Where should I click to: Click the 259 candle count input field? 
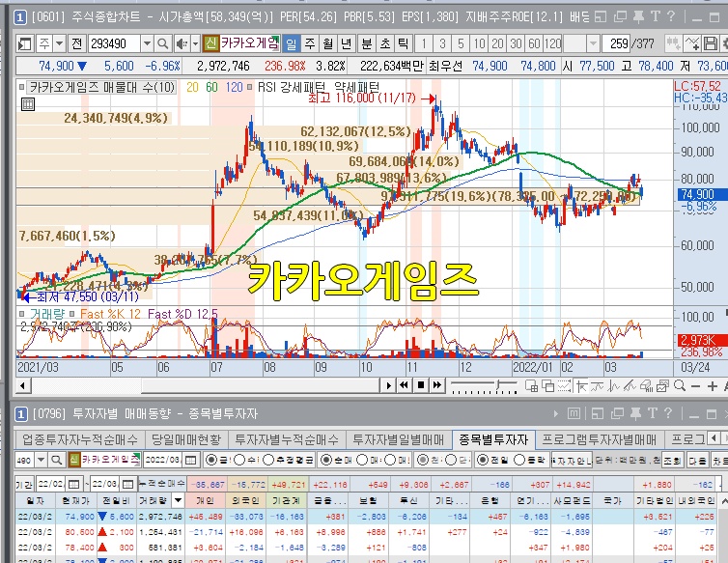[x=616, y=44]
